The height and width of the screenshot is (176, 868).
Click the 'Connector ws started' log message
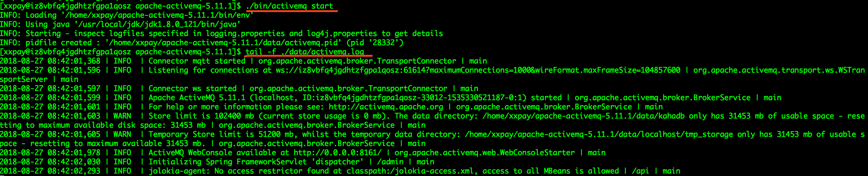pos(193,88)
